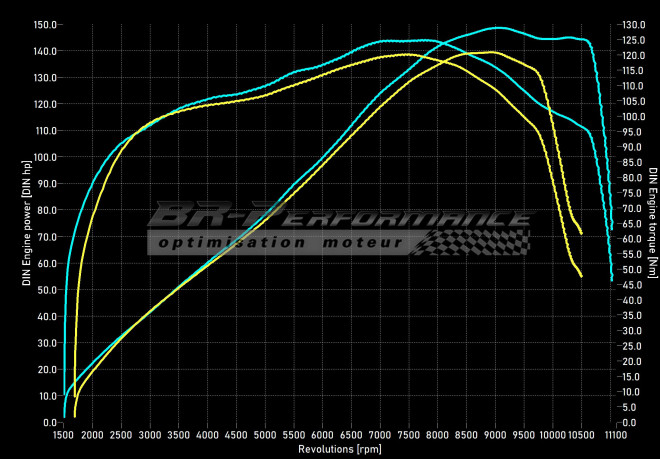Click the BR-Performance watermark logo

tap(340, 216)
